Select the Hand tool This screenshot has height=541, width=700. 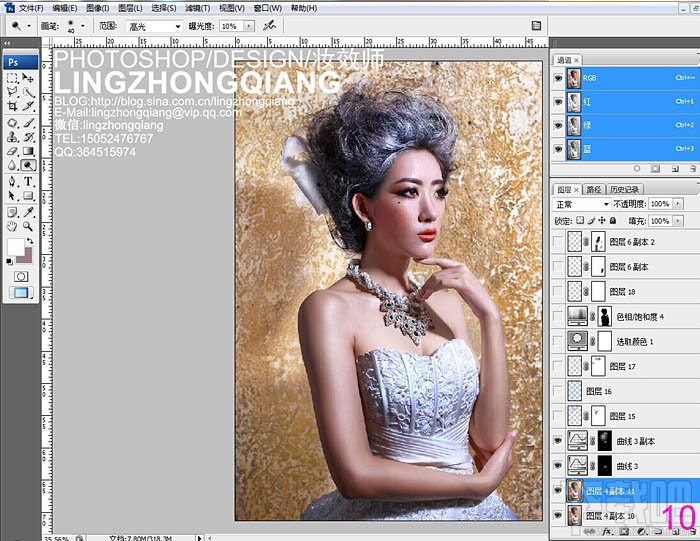pyautogui.click(x=12, y=226)
